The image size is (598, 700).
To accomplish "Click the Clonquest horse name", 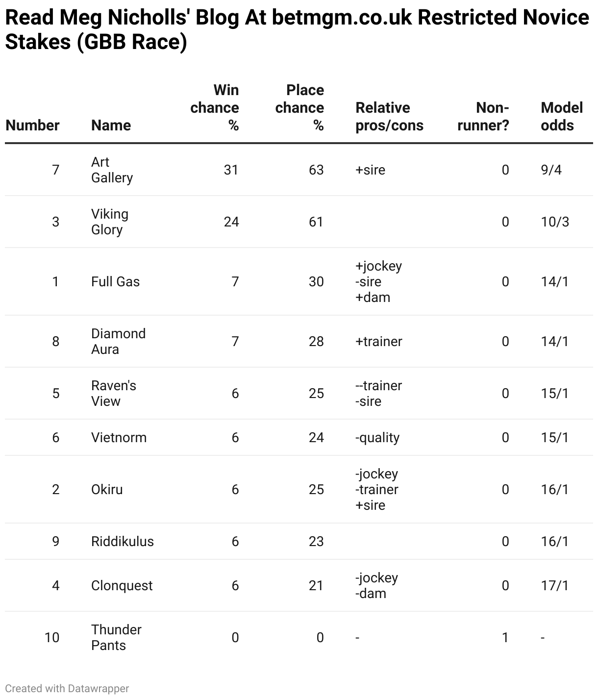I will pyautogui.click(x=122, y=585).
